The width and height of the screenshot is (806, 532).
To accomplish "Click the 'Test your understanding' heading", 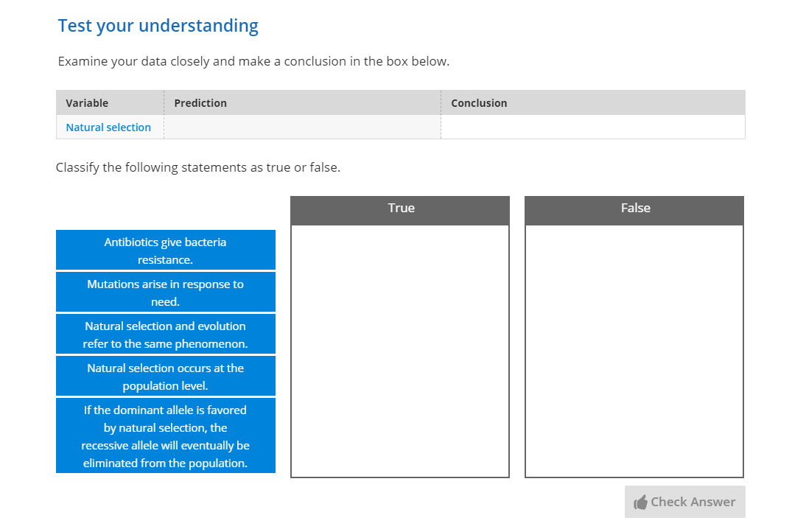I will coord(158,26).
